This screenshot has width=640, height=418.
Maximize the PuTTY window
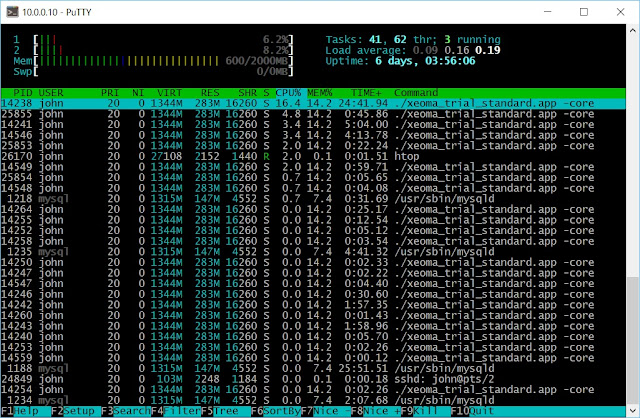(x=584, y=12)
